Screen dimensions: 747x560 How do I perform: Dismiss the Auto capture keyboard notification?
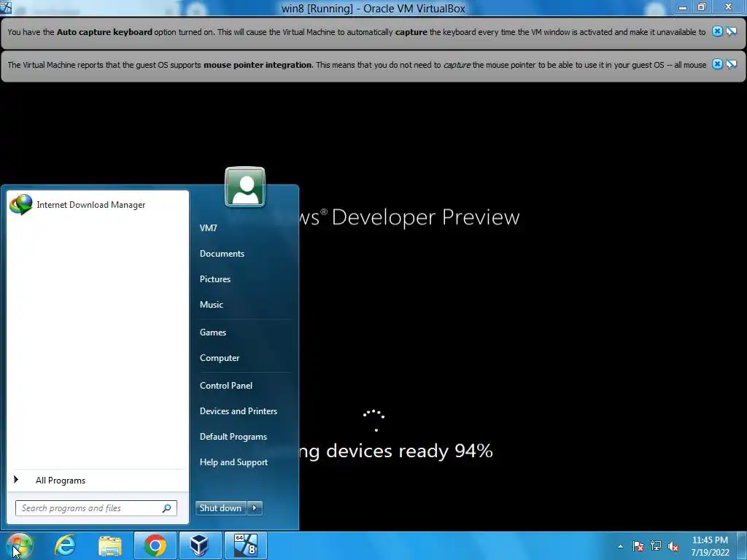717,31
